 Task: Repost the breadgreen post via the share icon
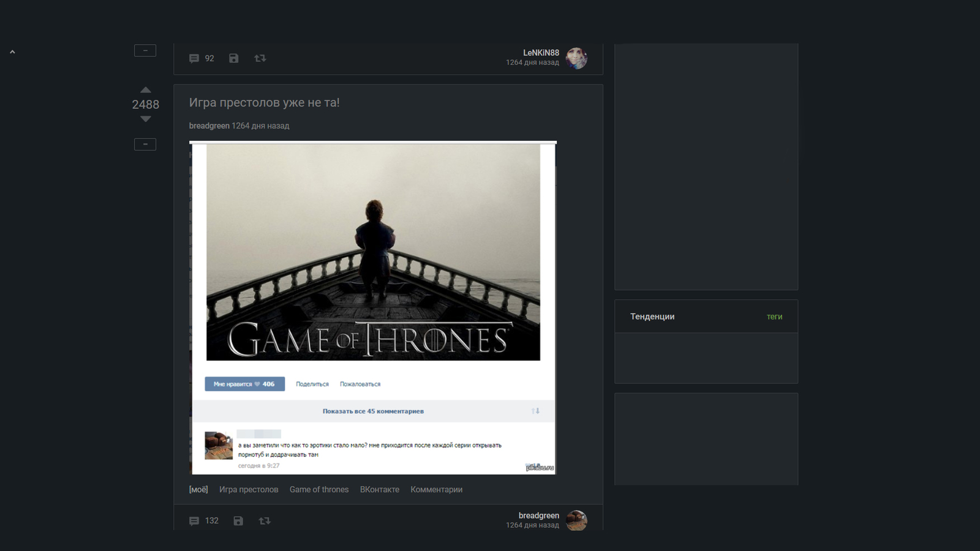(x=265, y=521)
